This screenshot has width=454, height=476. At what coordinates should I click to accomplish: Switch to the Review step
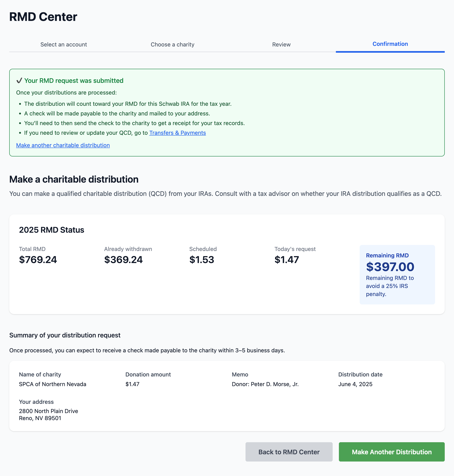281,44
